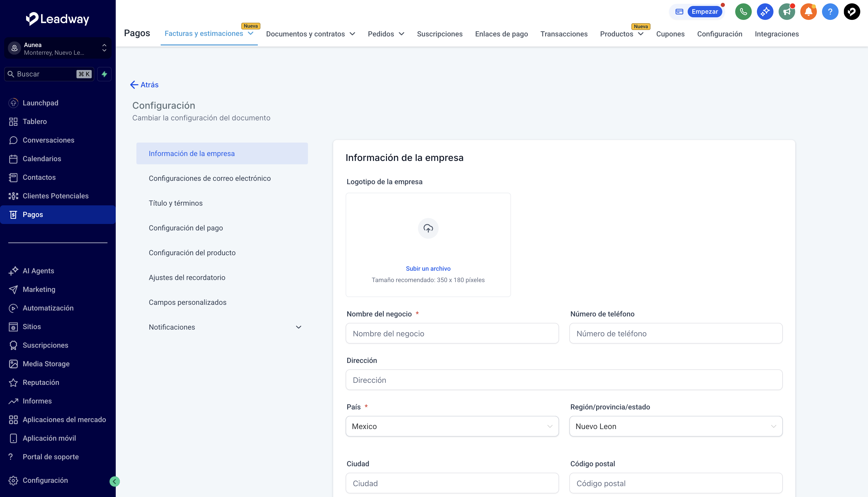Click the Nombre del negocio field
The height and width of the screenshot is (497, 868).
click(x=452, y=333)
